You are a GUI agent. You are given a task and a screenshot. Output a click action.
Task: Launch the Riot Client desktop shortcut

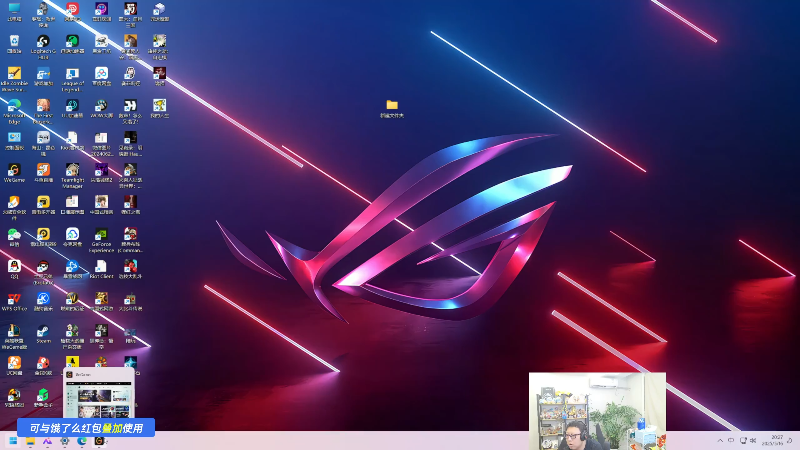(102, 269)
